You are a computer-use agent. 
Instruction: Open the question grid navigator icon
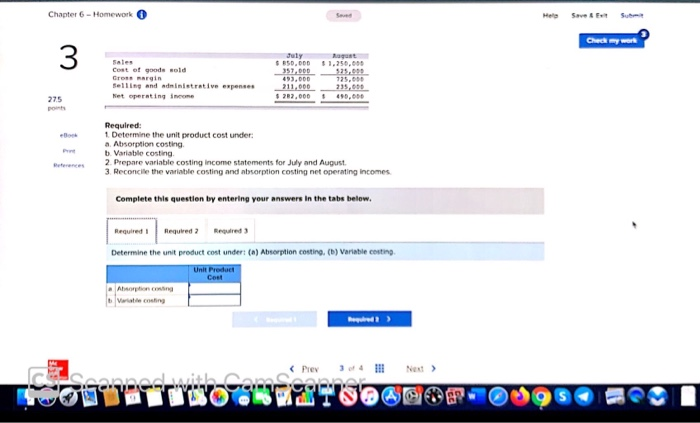tap(379, 369)
